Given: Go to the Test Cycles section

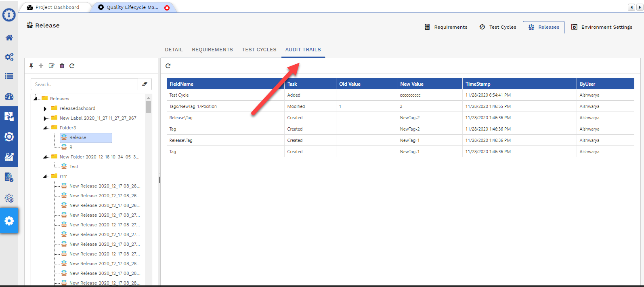Looking at the screenshot, I should tap(498, 27).
